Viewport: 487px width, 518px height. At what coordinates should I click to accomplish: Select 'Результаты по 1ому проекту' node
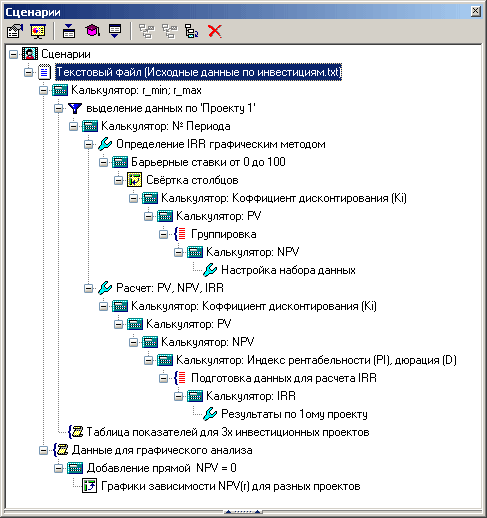click(x=294, y=414)
